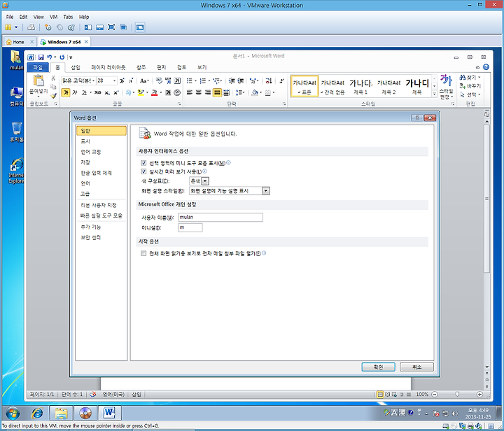Open the text highlight color picker

coord(147,93)
